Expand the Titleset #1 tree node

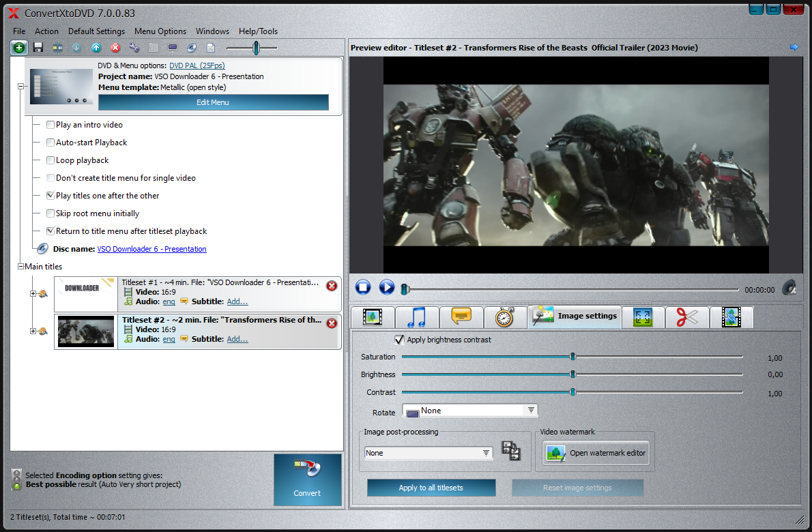coord(33,294)
